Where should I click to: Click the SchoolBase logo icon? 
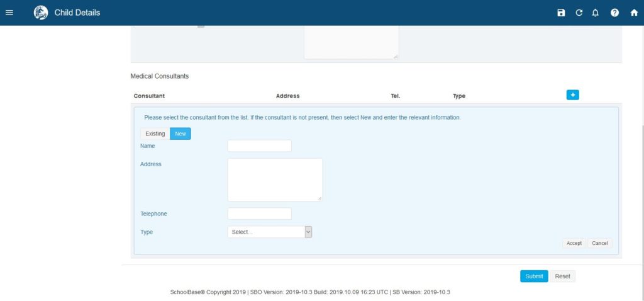coord(41,13)
